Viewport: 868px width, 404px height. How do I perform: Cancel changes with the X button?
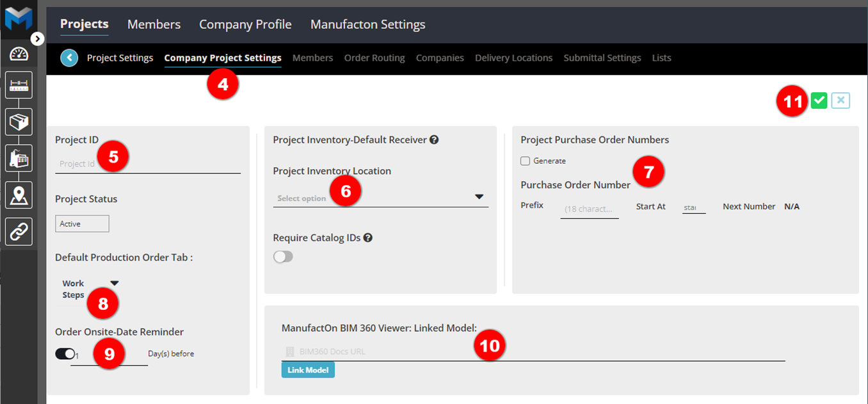pyautogui.click(x=840, y=101)
